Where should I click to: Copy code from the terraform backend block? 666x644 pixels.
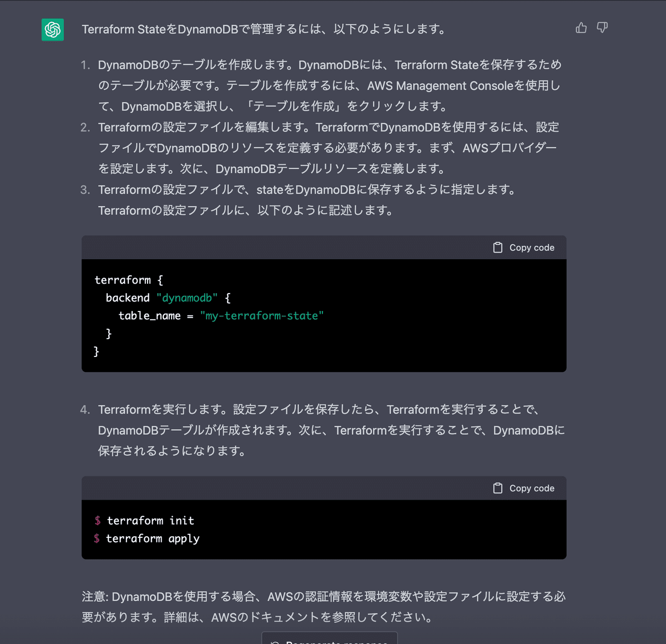[523, 247]
